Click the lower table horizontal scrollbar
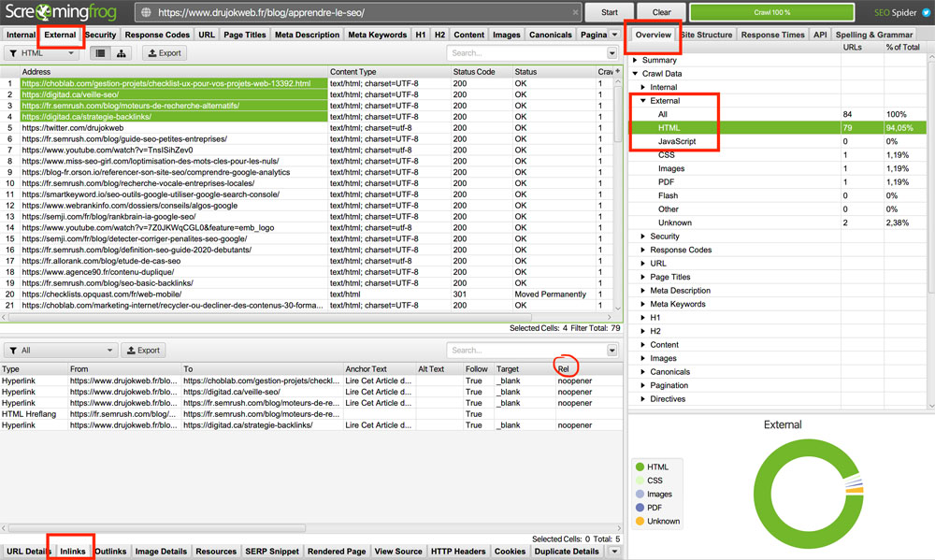The width and height of the screenshot is (935, 560). point(157,528)
